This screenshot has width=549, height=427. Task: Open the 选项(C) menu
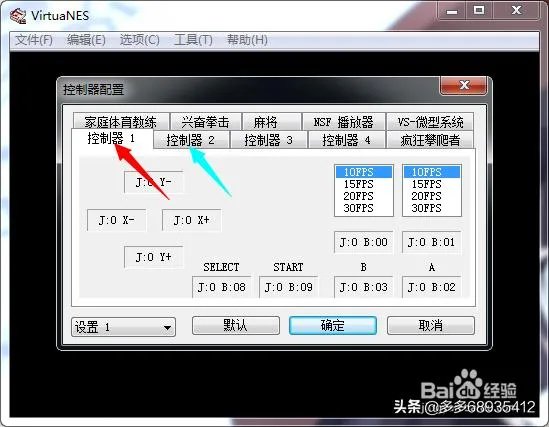point(139,40)
